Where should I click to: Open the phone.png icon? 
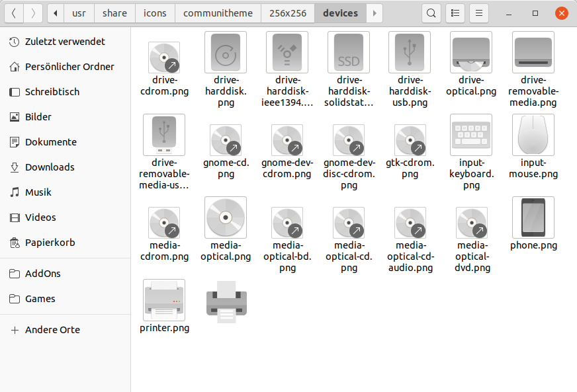(x=533, y=218)
